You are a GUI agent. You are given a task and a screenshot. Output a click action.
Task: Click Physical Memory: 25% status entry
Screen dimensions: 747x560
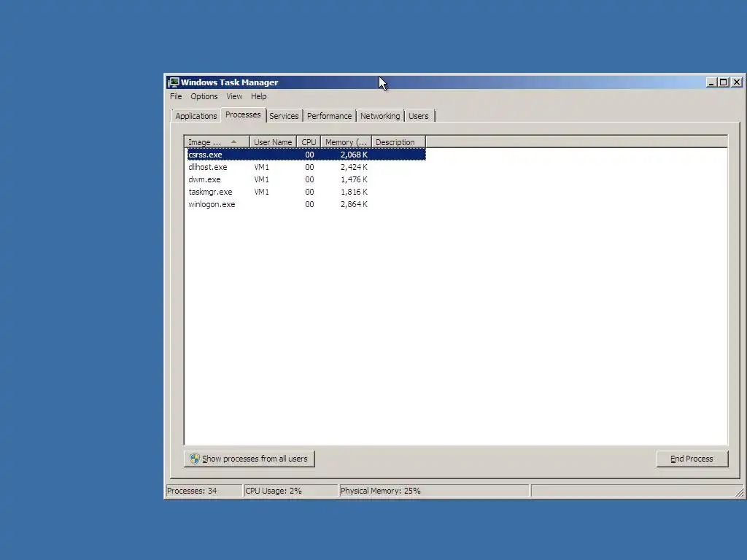coord(434,491)
